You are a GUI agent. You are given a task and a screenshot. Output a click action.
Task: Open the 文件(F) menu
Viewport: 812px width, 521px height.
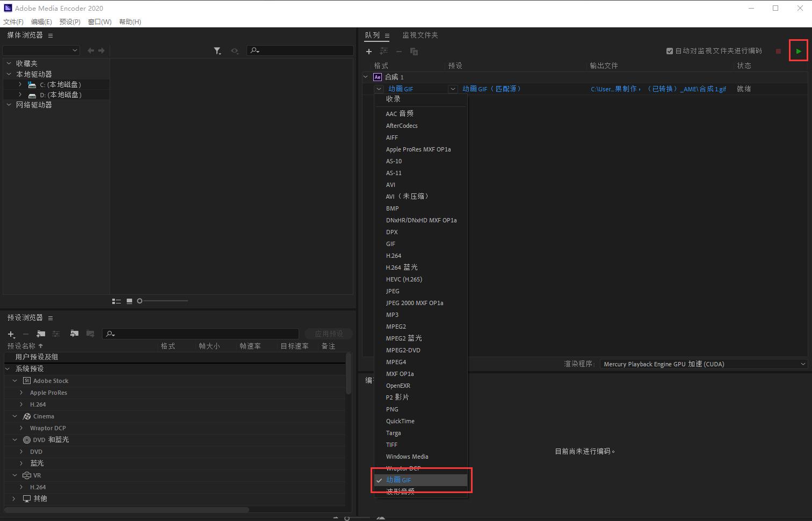coord(13,21)
